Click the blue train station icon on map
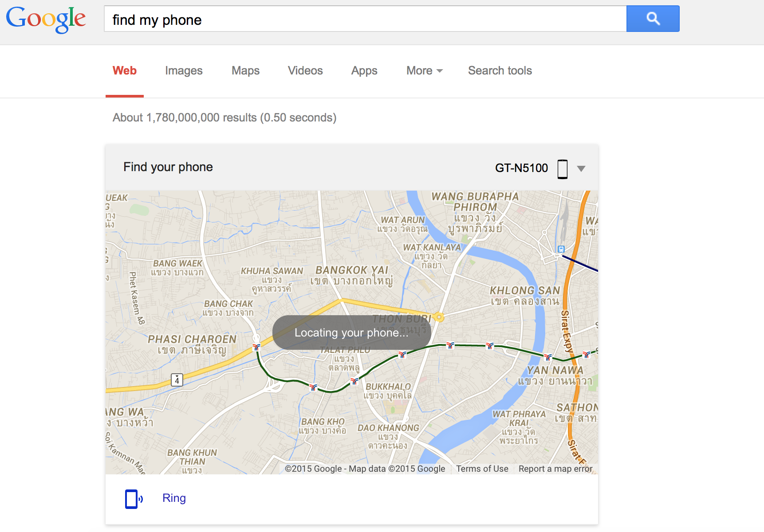Screen dimensions: 764x532 click(561, 249)
